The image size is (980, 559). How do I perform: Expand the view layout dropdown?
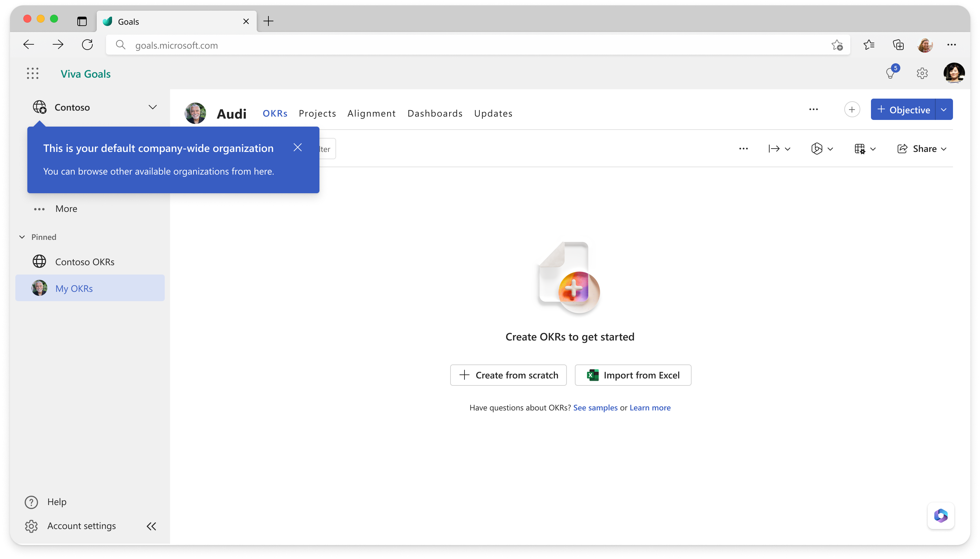[x=866, y=149]
